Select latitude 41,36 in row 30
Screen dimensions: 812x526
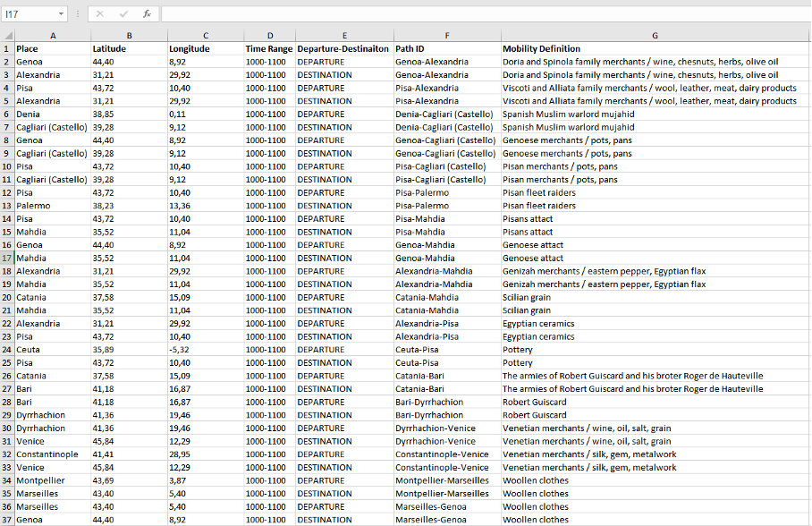(x=129, y=428)
